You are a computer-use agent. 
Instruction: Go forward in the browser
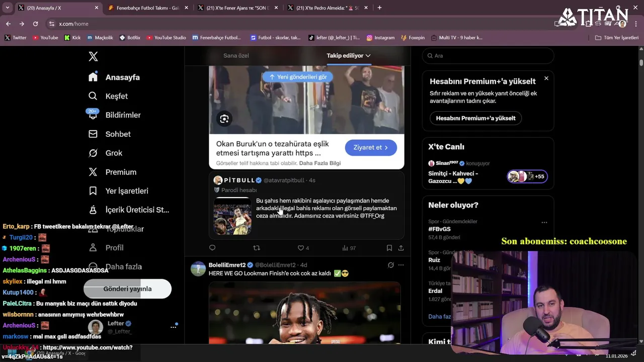[22, 24]
